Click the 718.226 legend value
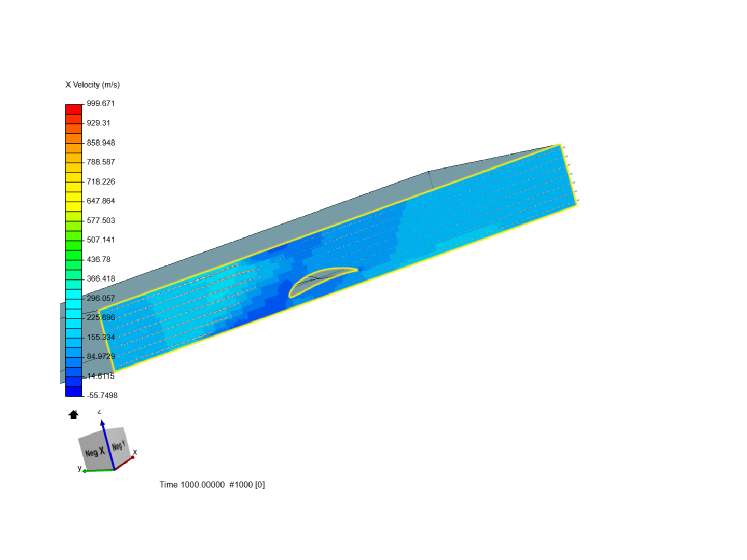This screenshot has width=747, height=560. pyautogui.click(x=101, y=181)
